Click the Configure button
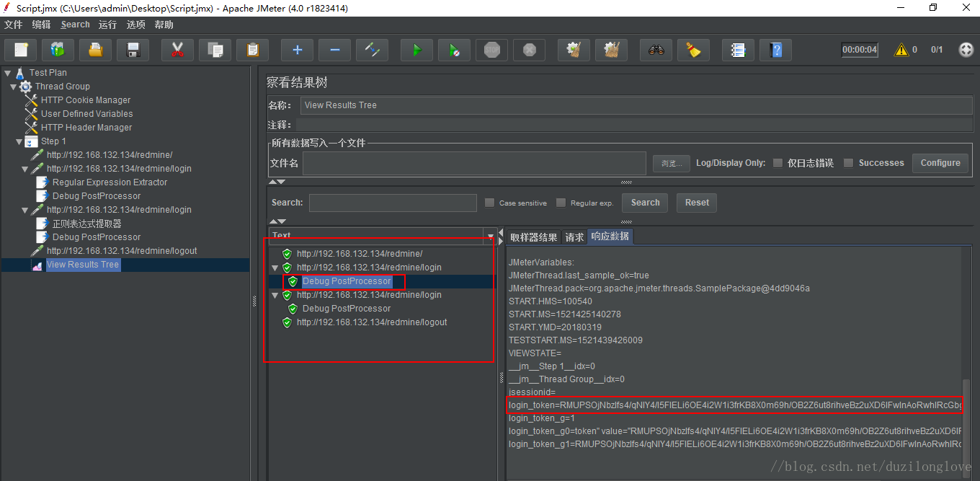The width and height of the screenshot is (980, 481). click(940, 163)
